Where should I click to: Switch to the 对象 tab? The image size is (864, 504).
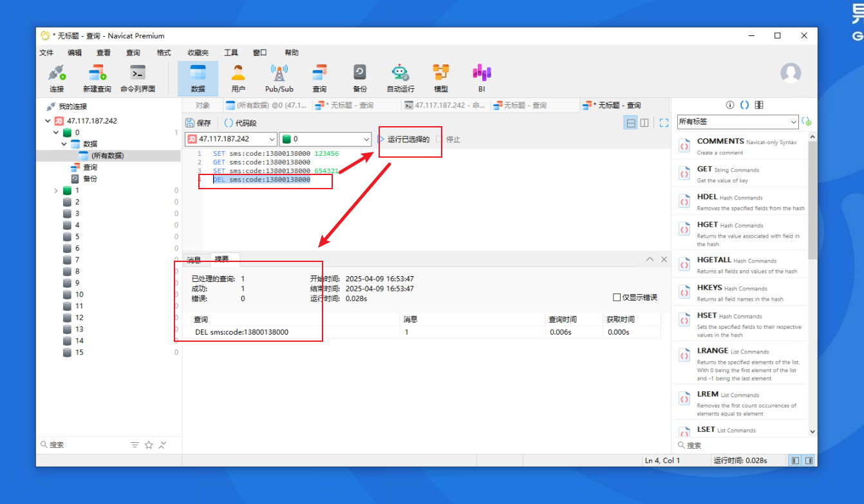(x=202, y=105)
